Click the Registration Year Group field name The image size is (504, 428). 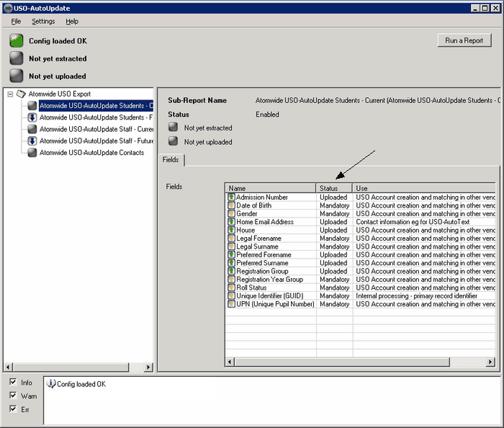(270, 279)
